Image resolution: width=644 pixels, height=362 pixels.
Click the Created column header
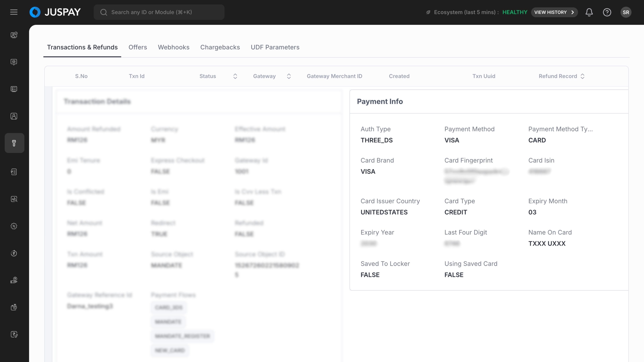click(x=399, y=76)
